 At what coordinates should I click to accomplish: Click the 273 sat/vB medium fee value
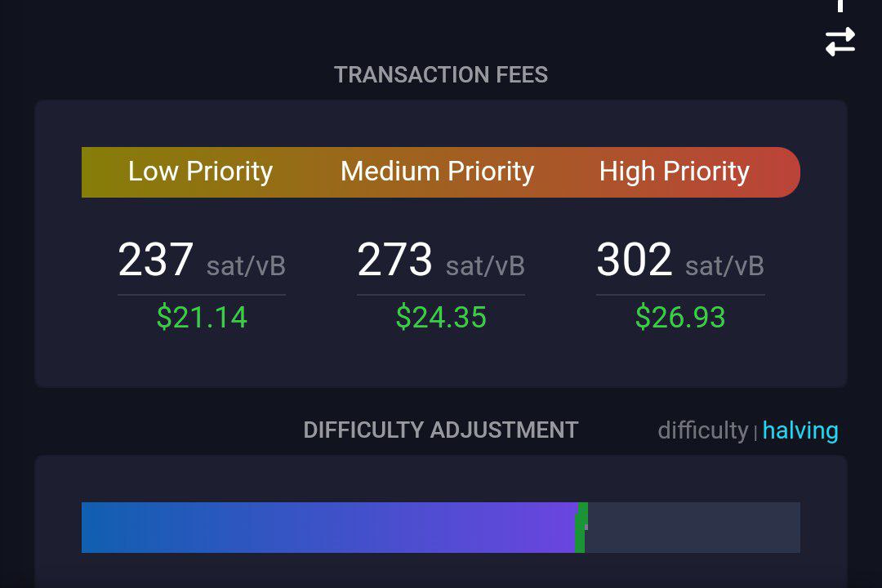coord(440,260)
